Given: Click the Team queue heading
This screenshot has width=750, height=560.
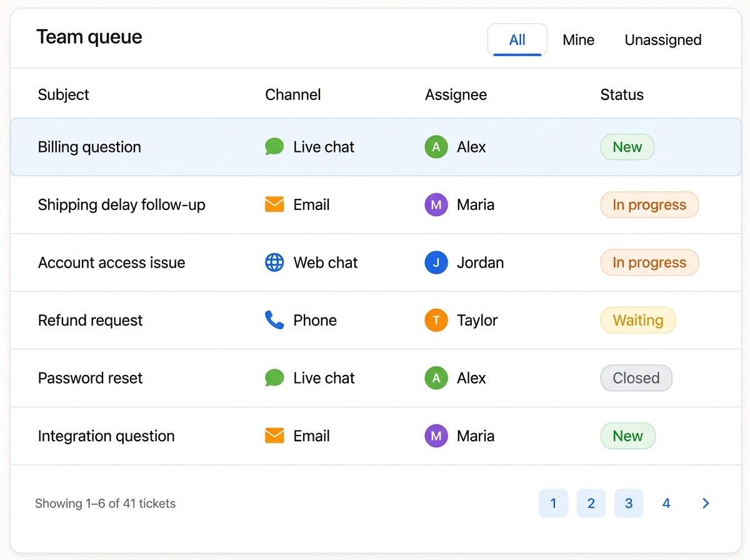Looking at the screenshot, I should coord(89,37).
